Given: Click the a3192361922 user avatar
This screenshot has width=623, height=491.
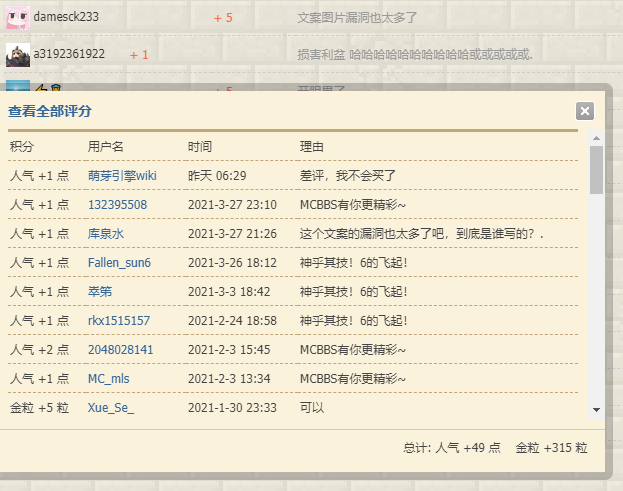Looking at the screenshot, I should [17, 54].
